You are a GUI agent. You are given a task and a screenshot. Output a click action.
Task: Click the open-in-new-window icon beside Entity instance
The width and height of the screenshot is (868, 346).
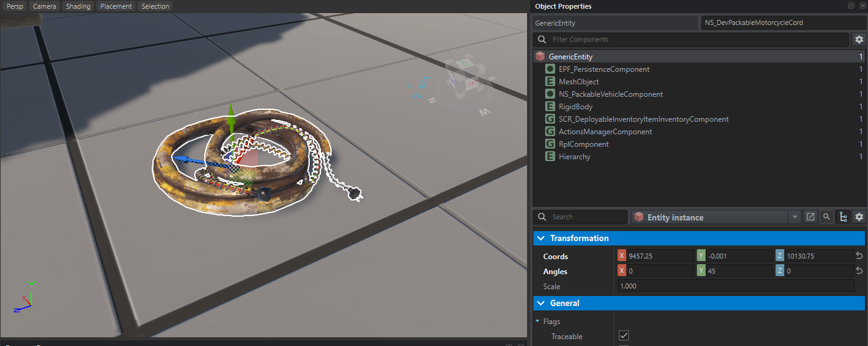pos(811,217)
